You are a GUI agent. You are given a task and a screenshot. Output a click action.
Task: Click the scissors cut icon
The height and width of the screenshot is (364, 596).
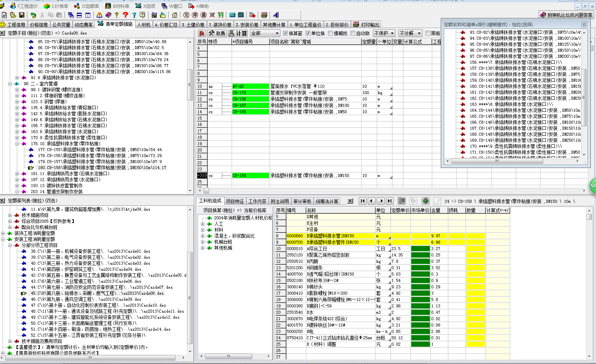pyautogui.click(x=42, y=15)
